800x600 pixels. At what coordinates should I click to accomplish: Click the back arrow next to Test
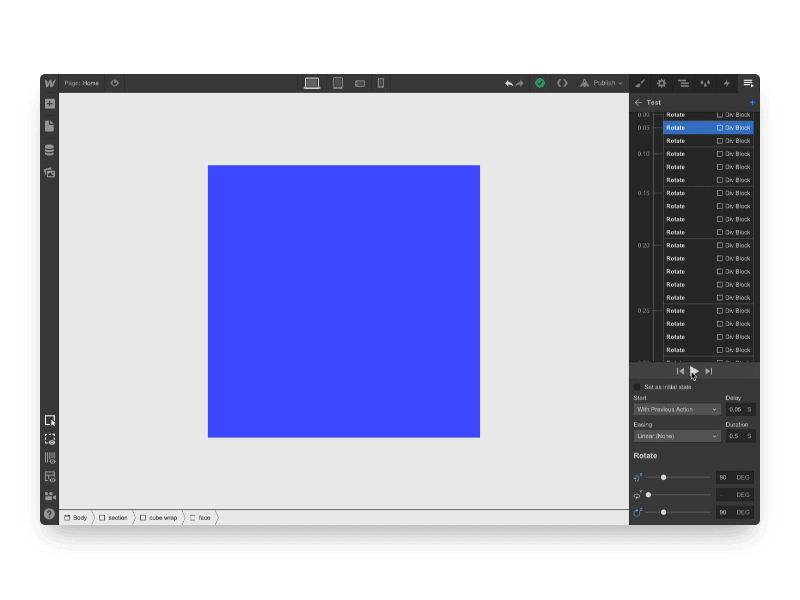[637, 102]
